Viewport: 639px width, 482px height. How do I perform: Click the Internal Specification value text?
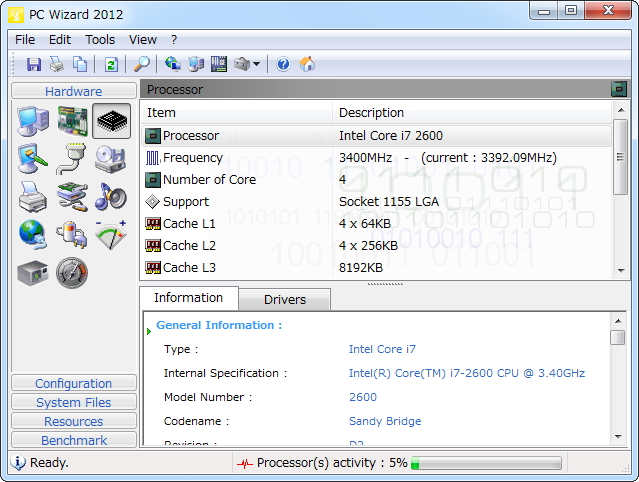467,373
